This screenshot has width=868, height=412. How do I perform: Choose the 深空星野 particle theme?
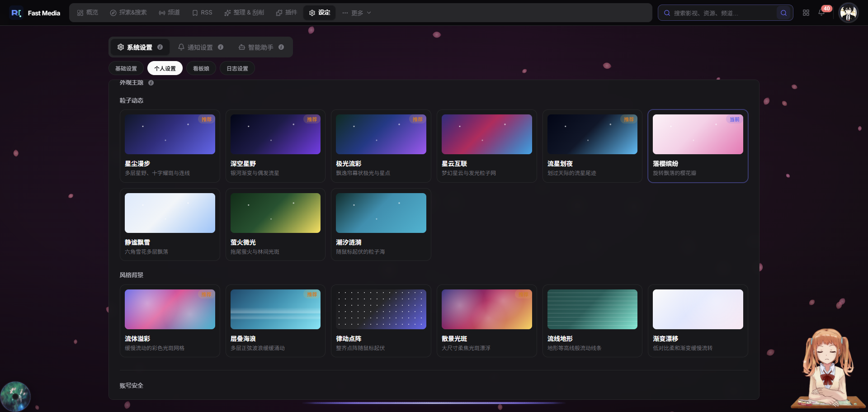click(275, 146)
